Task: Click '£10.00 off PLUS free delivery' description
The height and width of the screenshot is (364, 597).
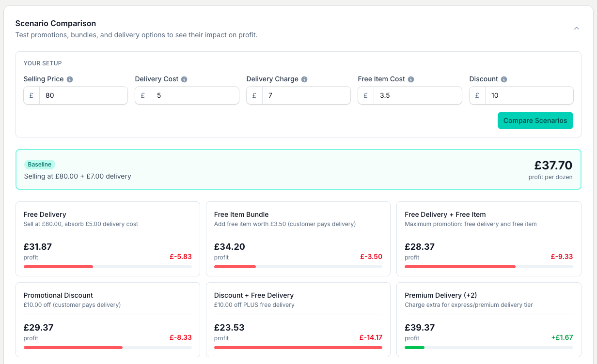Action: tap(254, 305)
